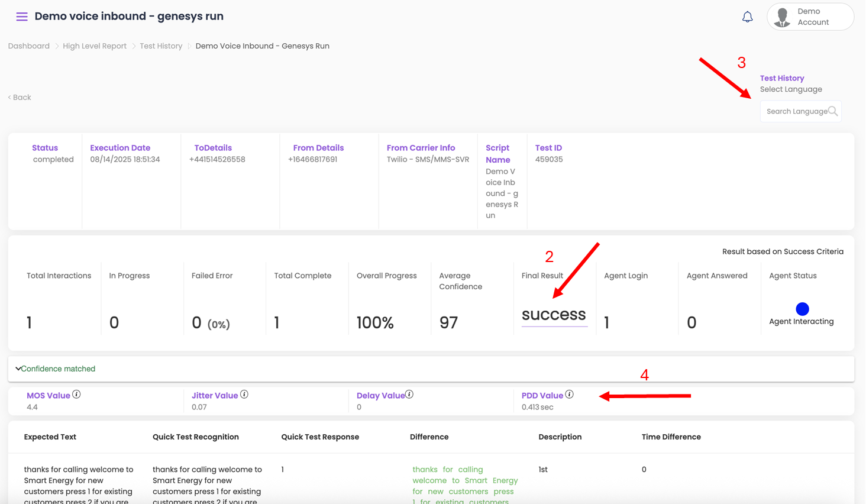Click the Back link
866x504 pixels.
pos(20,98)
